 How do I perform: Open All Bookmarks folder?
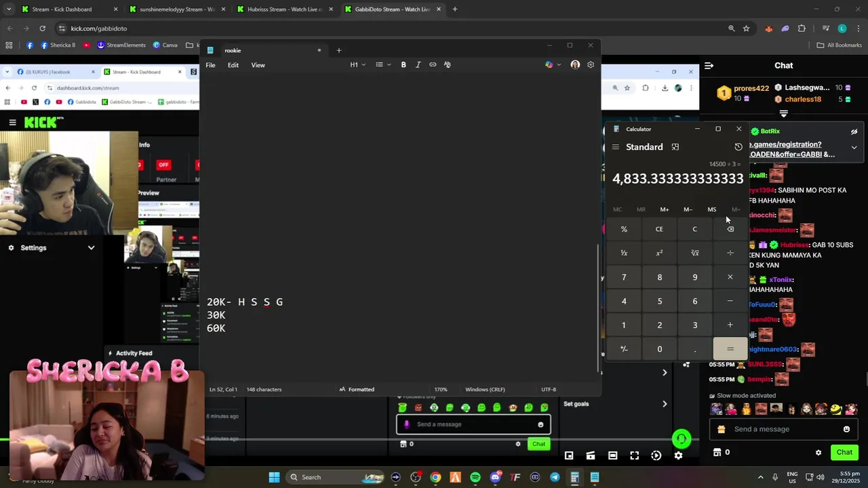(839, 45)
